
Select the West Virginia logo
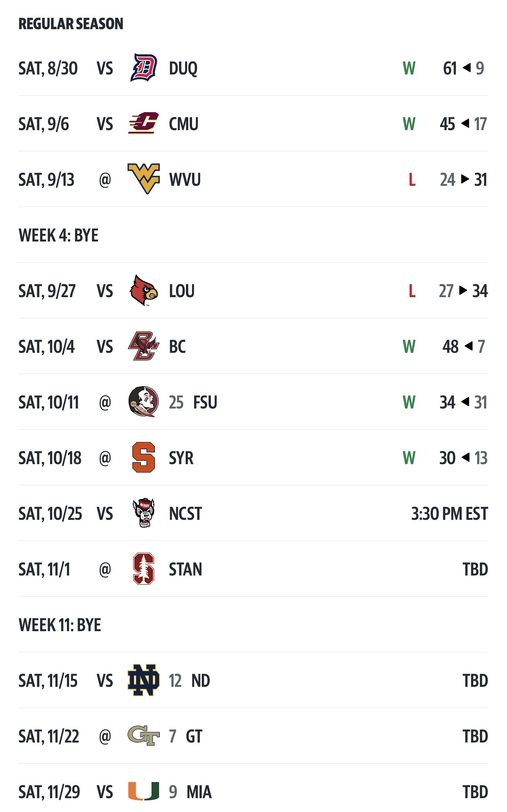pyautogui.click(x=143, y=179)
